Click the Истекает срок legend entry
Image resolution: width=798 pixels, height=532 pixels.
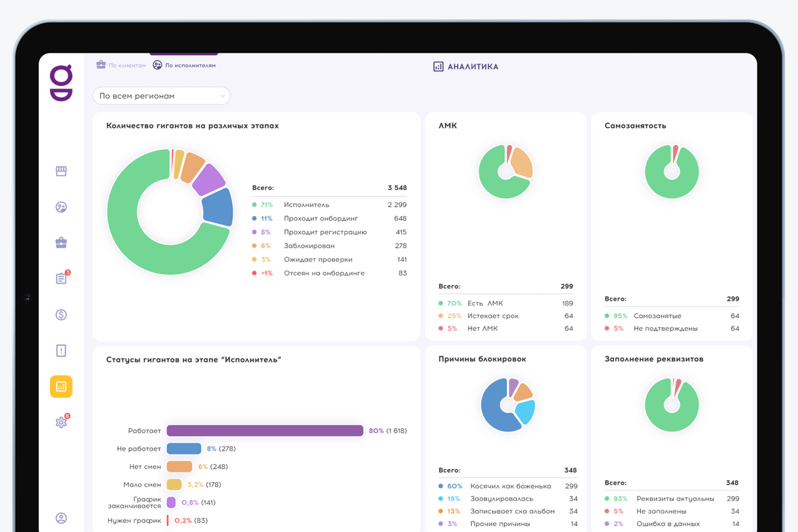point(505,316)
